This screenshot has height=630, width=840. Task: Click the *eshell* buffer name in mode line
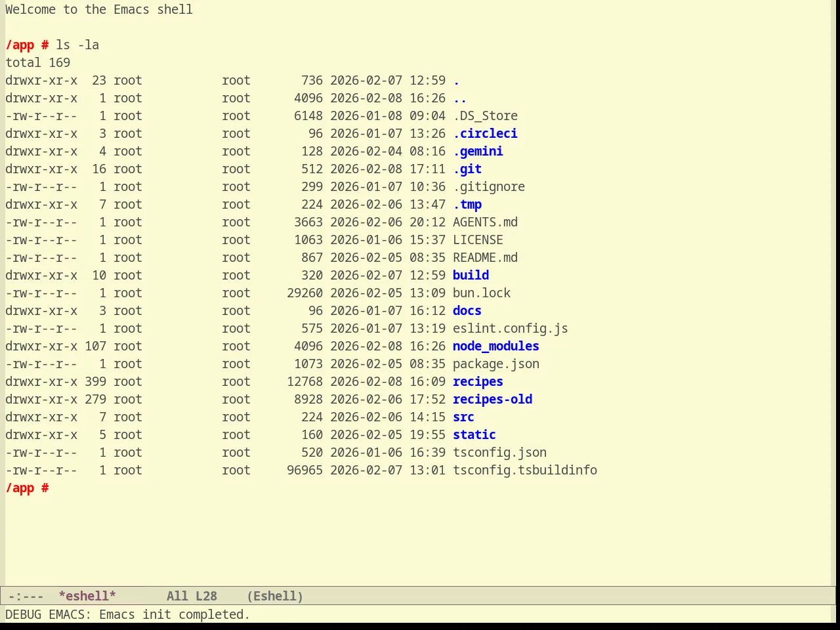pos(87,596)
